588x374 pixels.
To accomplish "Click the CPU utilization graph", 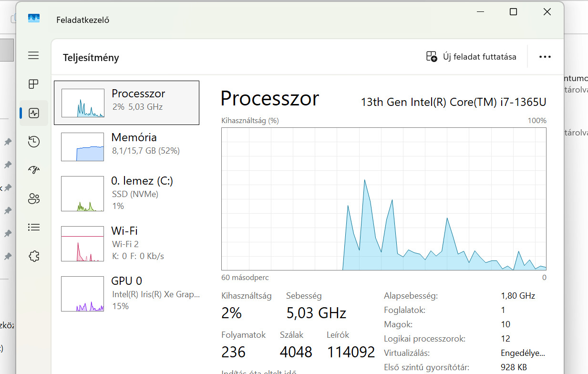I will coord(383,198).
